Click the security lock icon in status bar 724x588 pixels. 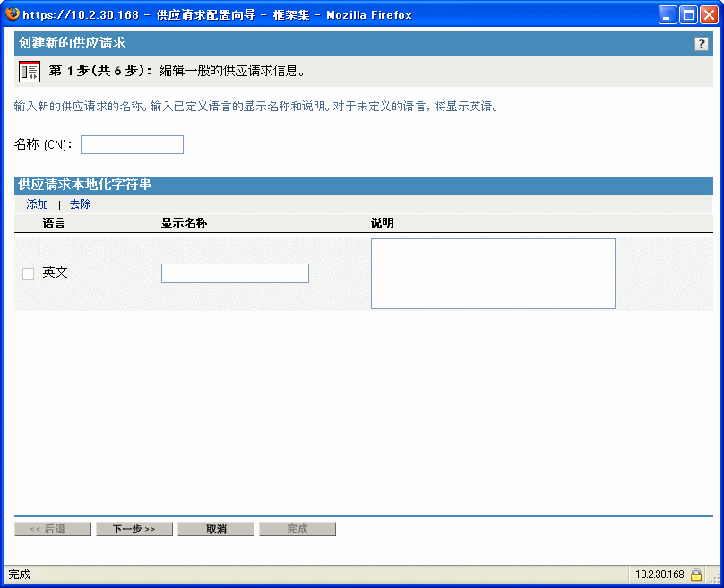[695, 575]
